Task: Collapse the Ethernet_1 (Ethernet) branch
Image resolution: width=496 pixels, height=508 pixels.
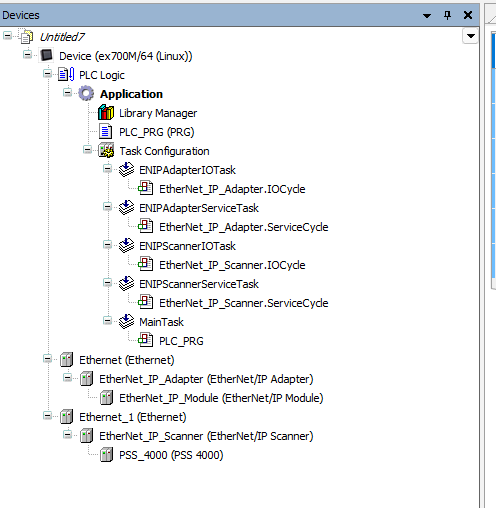Action: [47, 416]
